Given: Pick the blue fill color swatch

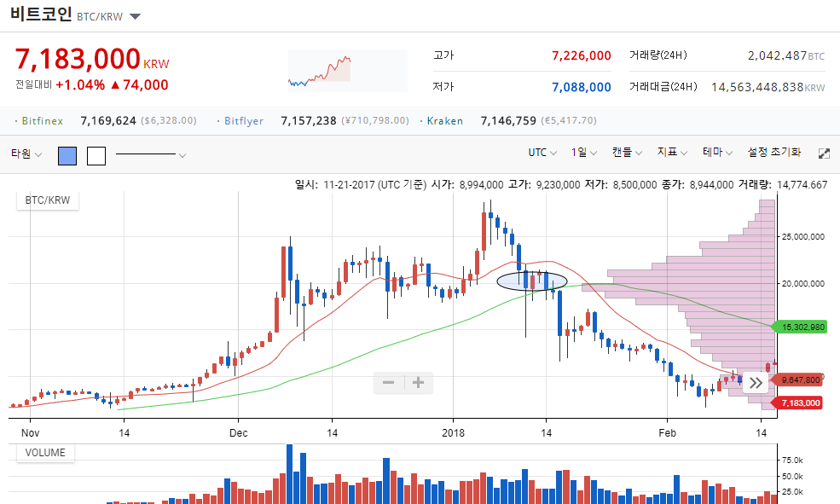Looking at the screenshot, I should [67, 156].
